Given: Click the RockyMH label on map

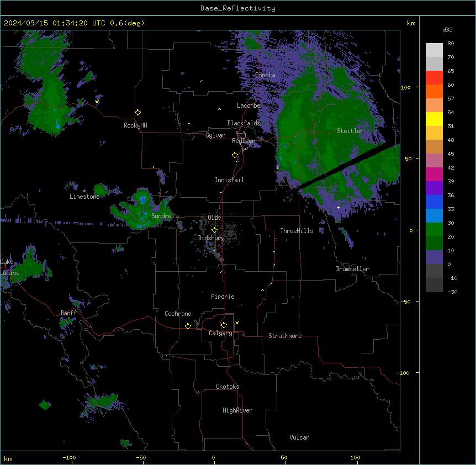Looking at the screenshot, I should point(135,125).
